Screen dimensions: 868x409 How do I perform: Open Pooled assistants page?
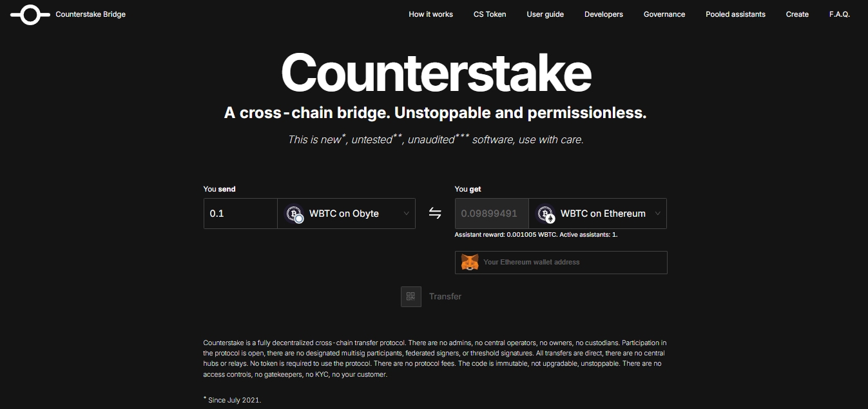[x=735, y=14]
